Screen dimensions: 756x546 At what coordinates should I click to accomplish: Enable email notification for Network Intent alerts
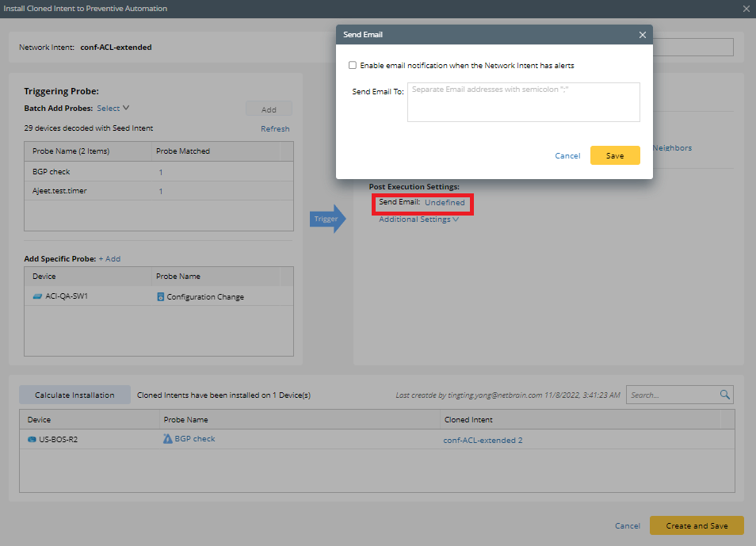[353, 65]
